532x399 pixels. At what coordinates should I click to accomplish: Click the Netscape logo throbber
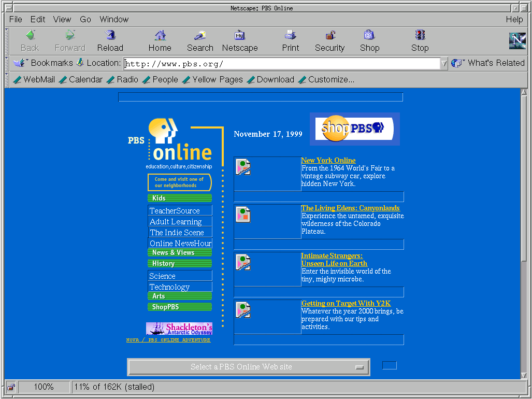tap(517, 40)
